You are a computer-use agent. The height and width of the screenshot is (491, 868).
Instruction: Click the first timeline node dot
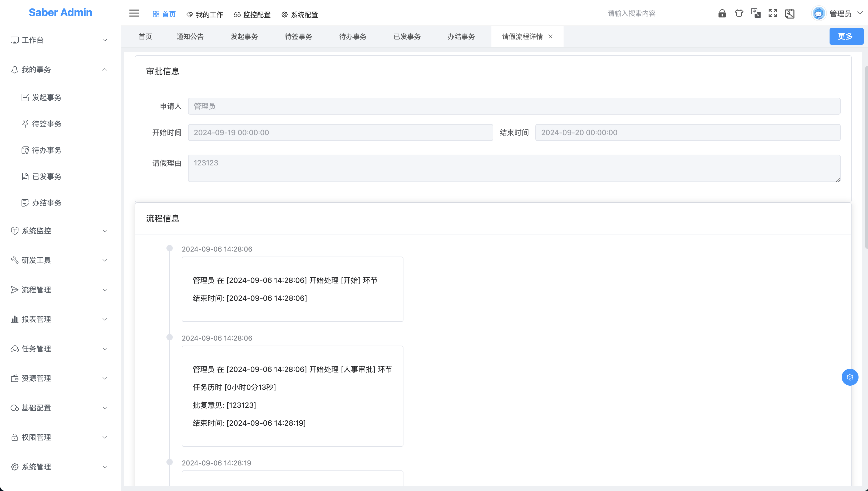click(x=170, y=248)
